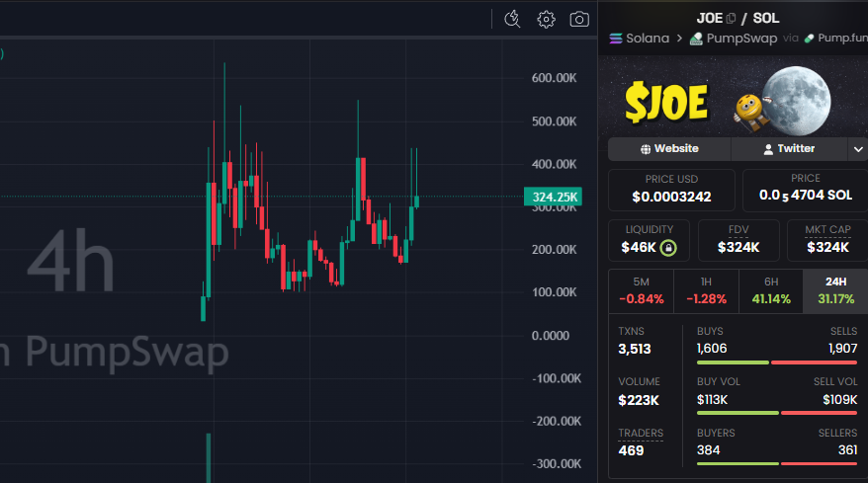
Task: Click the MKT CAP $324K box
Action: (827, 241)
